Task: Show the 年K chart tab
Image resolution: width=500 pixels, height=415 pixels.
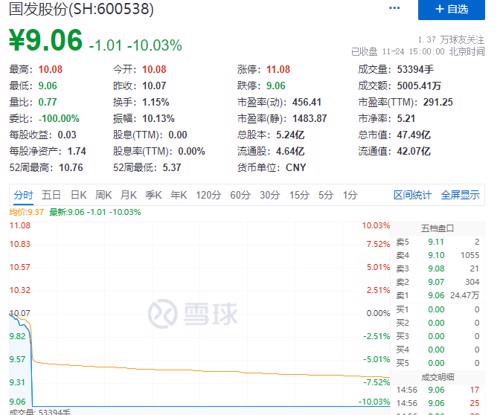Action: pos(179,195)
